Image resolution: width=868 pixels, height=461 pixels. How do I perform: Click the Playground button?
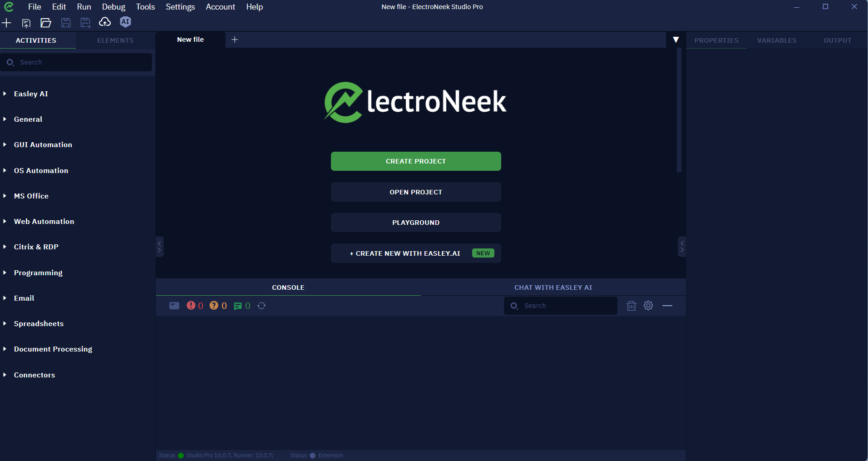coord(416,223)
